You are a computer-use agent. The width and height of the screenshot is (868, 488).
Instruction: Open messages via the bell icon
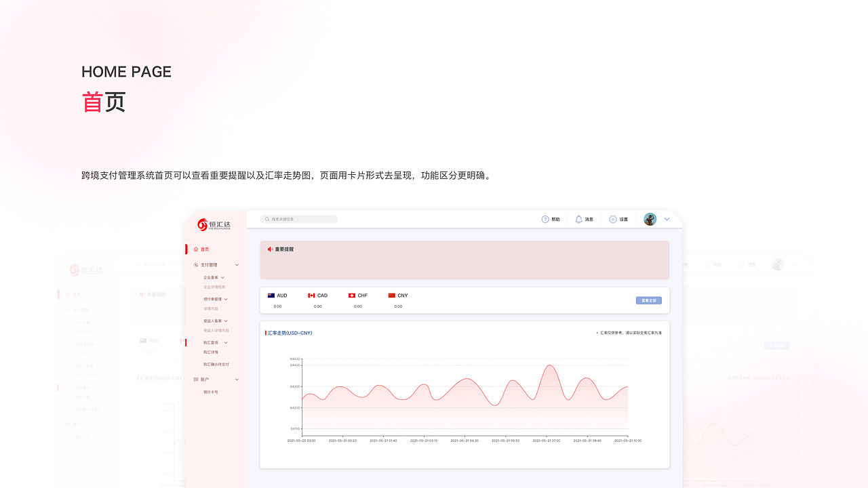point(578,220)
